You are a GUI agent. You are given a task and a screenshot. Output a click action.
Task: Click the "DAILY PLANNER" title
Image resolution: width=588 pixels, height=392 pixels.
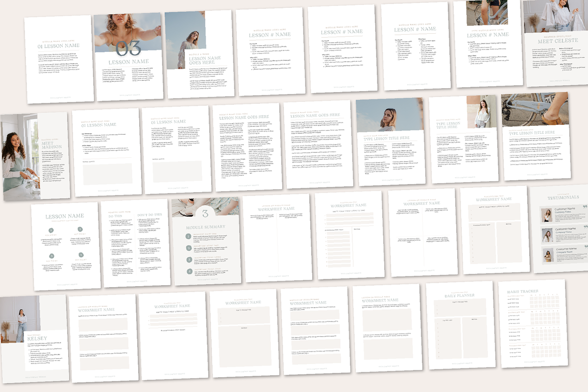459,296
